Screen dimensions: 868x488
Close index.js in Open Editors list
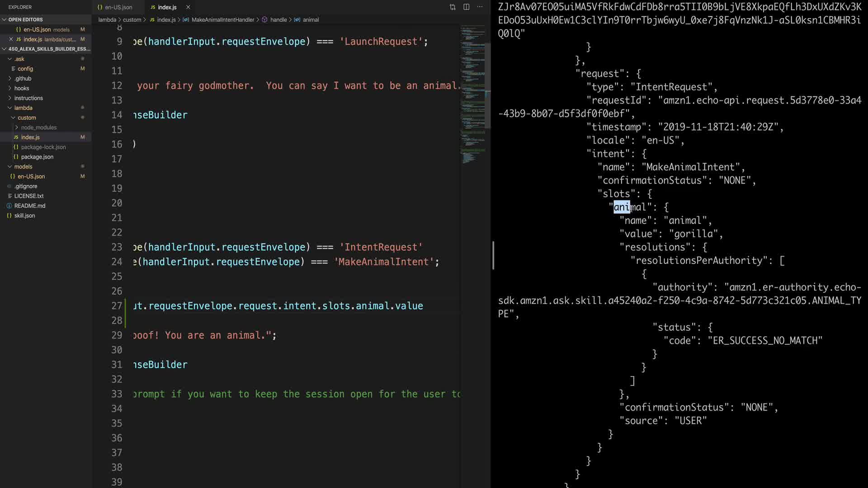11,39
